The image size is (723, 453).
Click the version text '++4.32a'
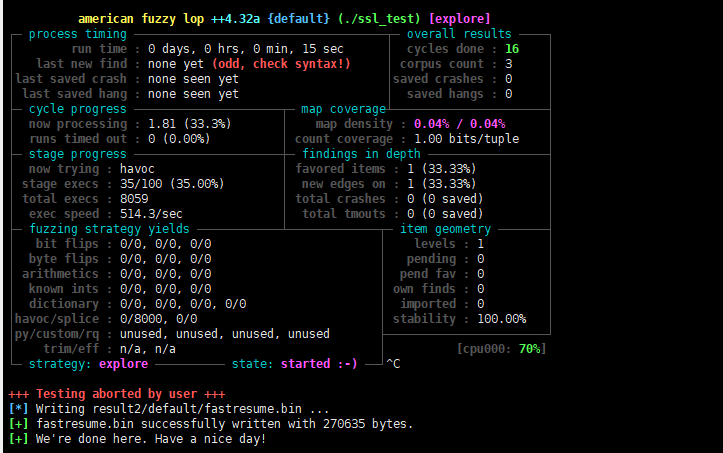click(235, 19)
